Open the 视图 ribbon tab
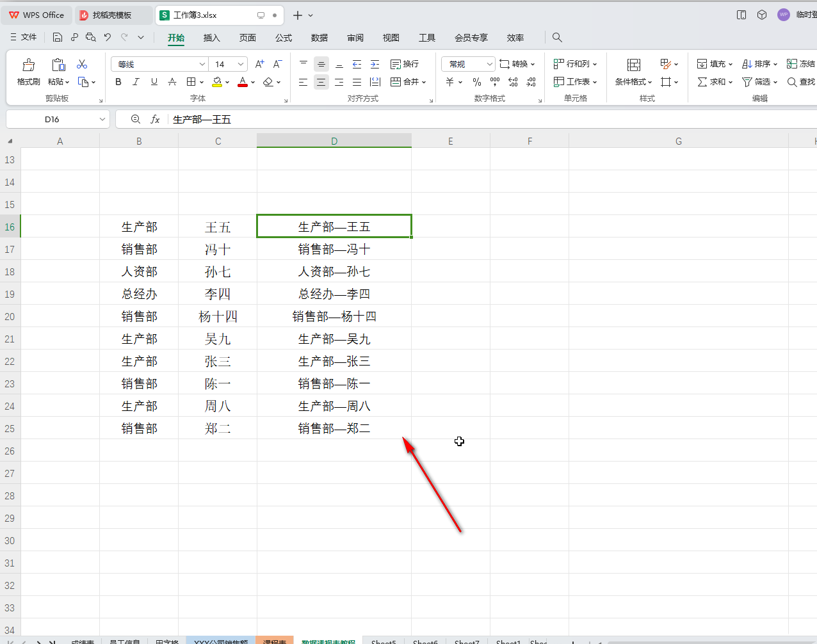The height and width of the screenshot is (644, 817). click(391, 38)
